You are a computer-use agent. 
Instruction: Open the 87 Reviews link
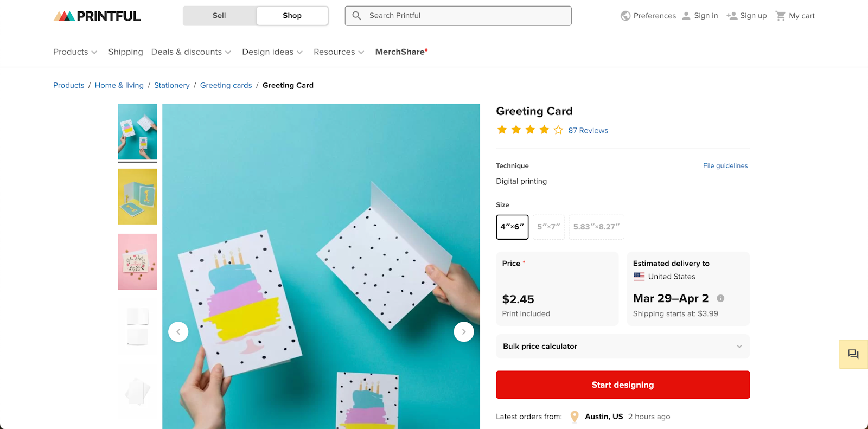click(x=588, y=130)
